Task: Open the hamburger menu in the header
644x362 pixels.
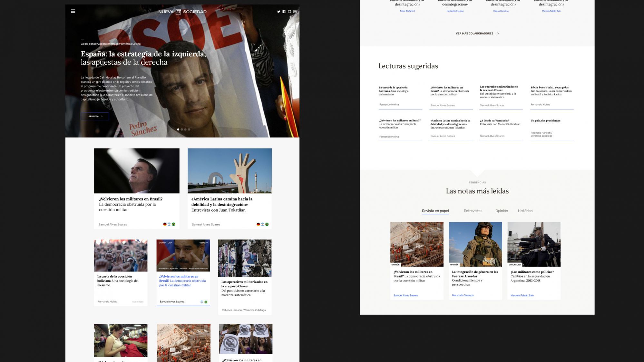Action: [x=73, y=11]
